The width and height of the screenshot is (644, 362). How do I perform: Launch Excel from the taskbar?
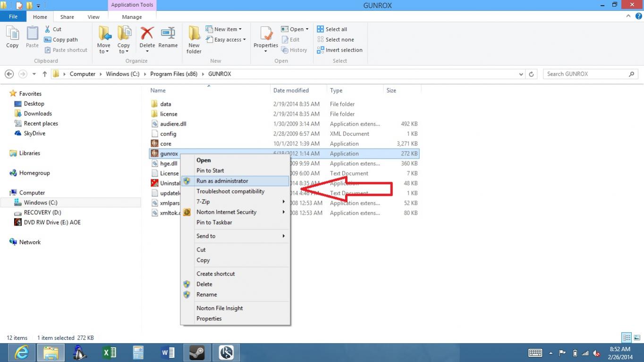pyautogui.click(x=109, y=353)
